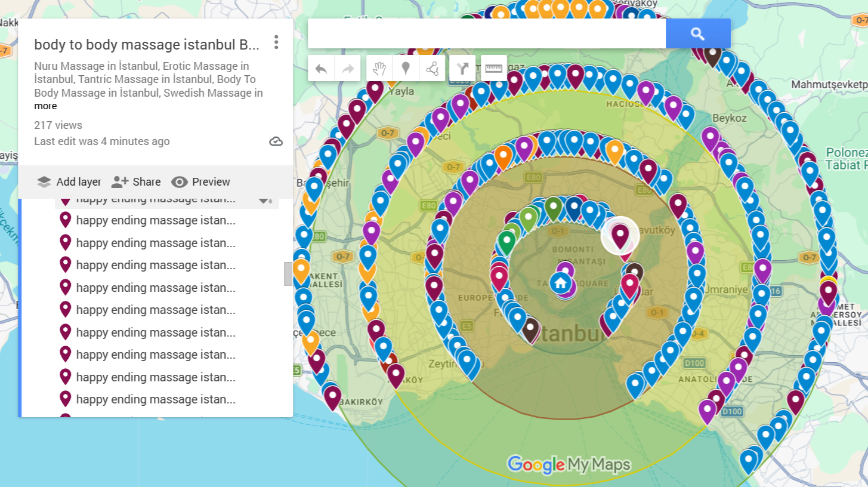Click the Undo arrow in the toolbar
The image size is (868, 487).
[x=321, y=69]
